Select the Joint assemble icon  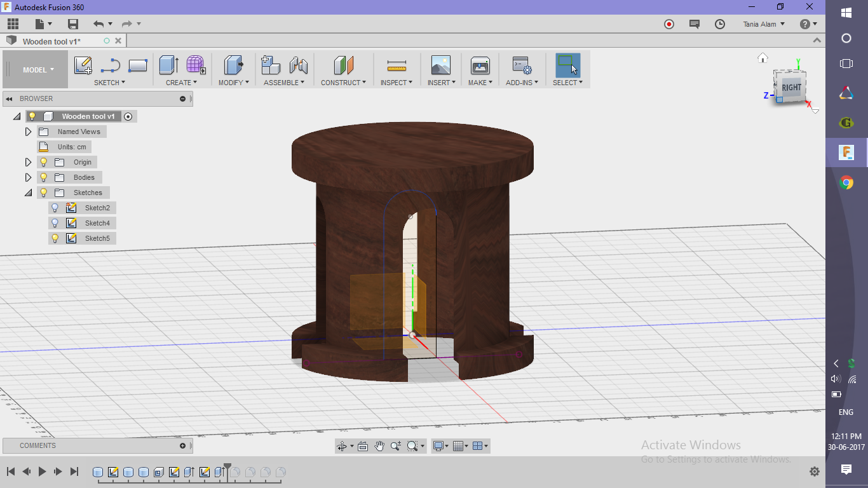point(298,65)
